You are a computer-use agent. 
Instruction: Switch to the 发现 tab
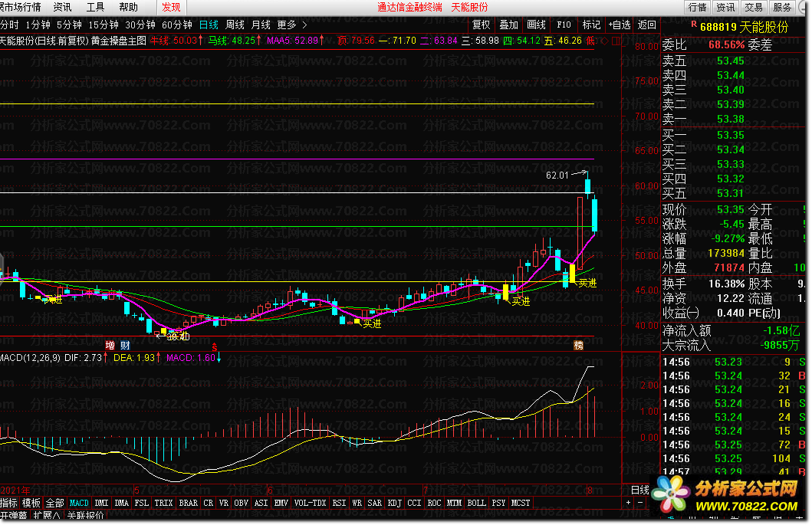click(x=171, y=7)
